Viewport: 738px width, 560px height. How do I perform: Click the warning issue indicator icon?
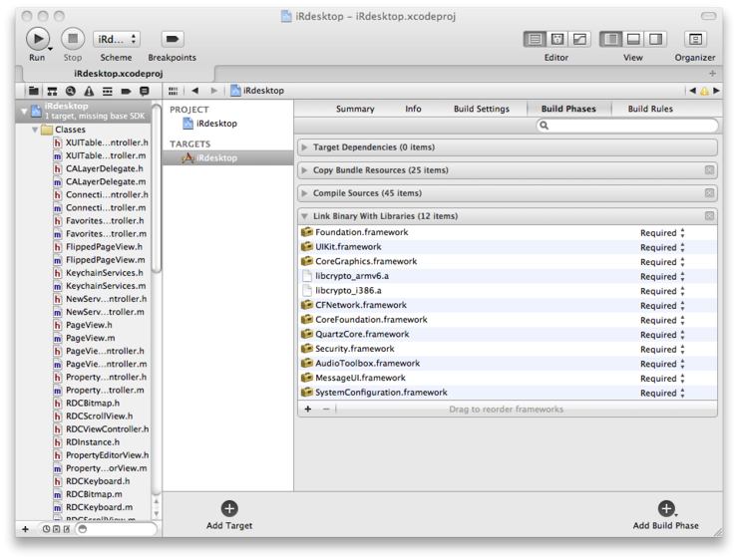point(704,91)
